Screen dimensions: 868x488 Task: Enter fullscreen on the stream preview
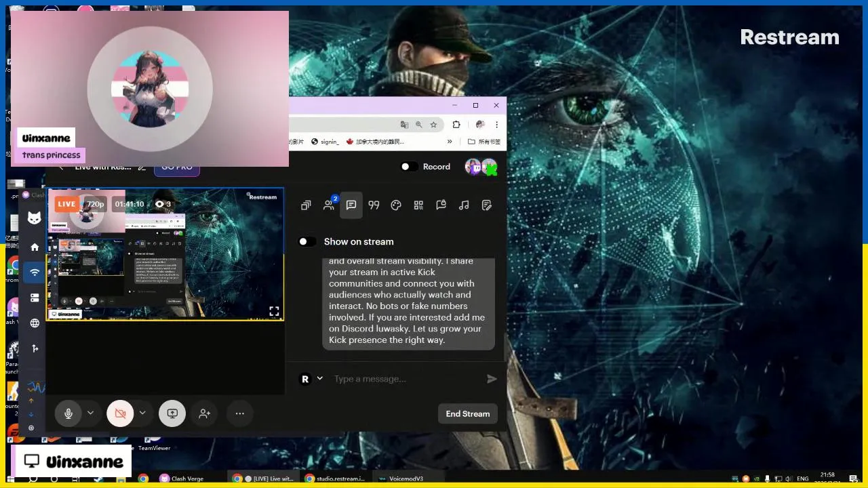[274, 311]
